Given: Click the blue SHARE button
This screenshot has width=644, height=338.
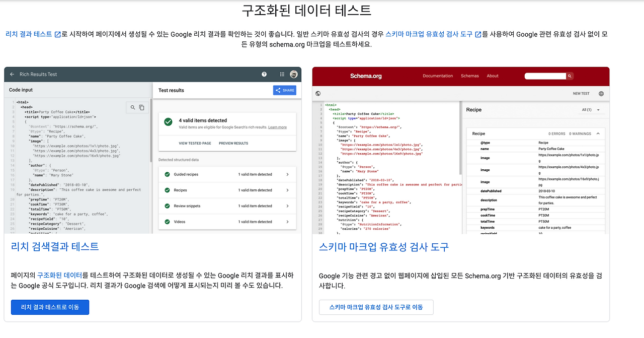Looking at the screenshot, I should [285, 90].
